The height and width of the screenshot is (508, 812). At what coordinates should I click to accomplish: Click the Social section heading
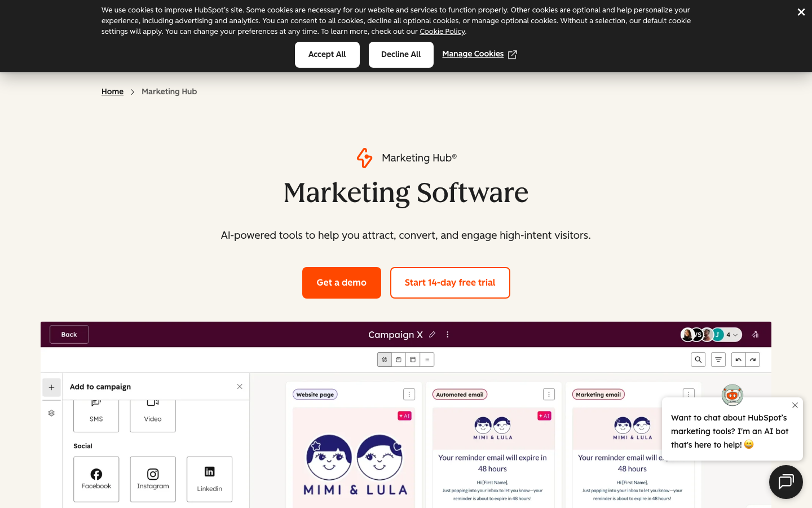(83, 446)
